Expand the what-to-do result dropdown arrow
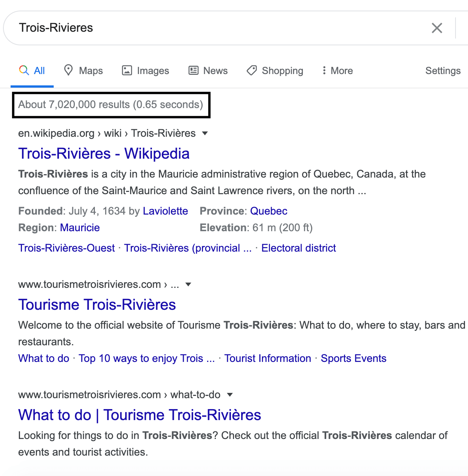 (x=229, y=395)
